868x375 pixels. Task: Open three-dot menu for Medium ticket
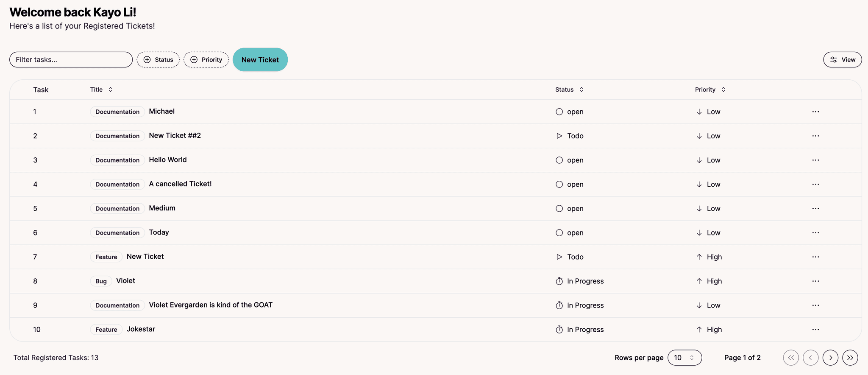[x=815, y=208]
